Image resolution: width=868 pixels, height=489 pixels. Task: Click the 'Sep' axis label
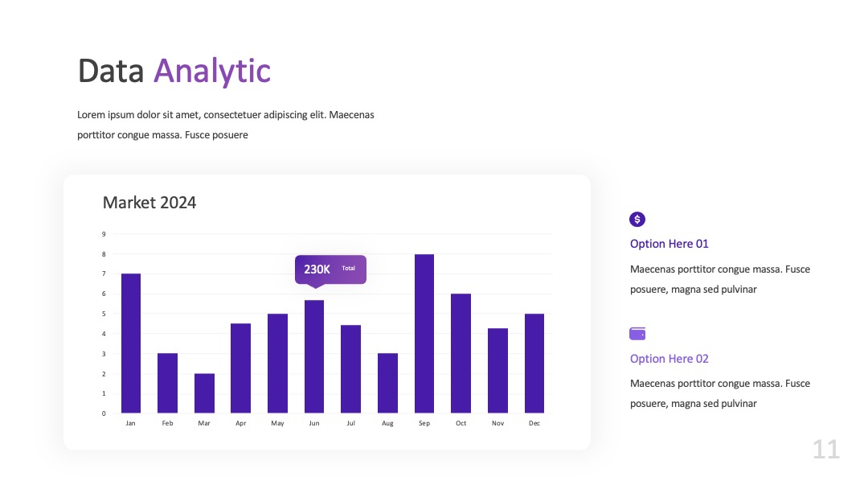(x=424, y=423)
